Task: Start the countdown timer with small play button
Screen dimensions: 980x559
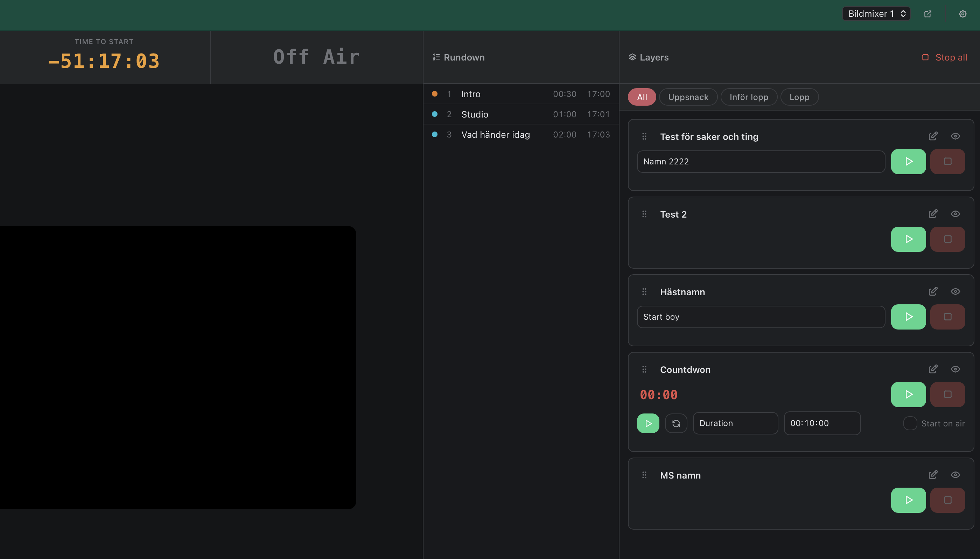Action: point(648,424)
